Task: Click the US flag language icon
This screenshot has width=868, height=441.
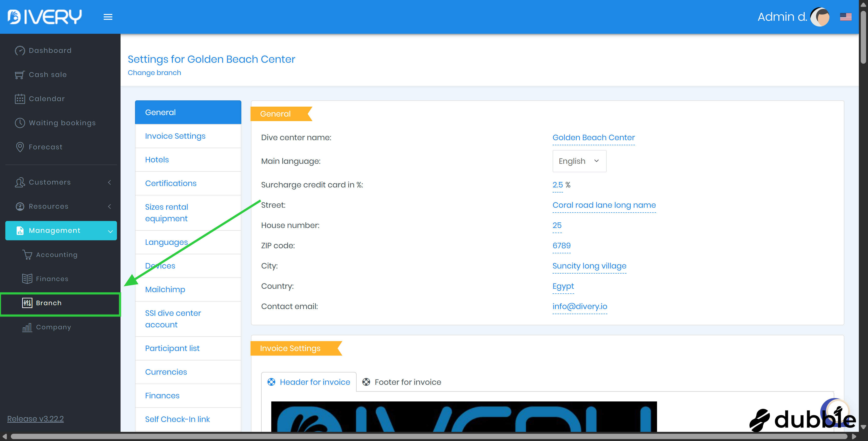Action: pyautogui.click(x=846, y=17)
